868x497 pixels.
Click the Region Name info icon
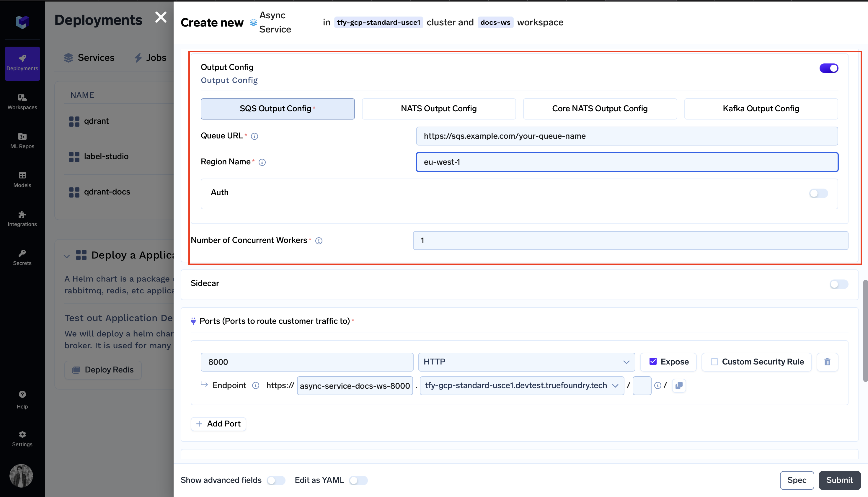pos(262,162)
